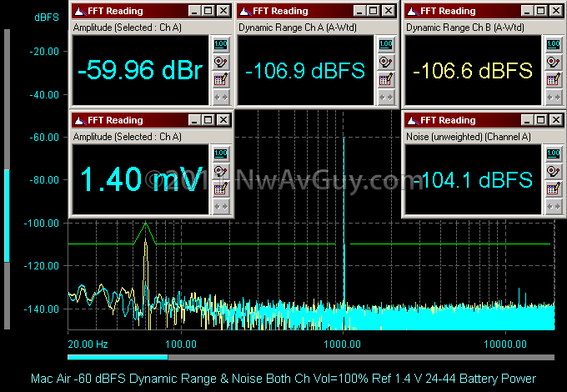The image size is (567, 392).
Task: Click the left-right arrows icon in Dynamic Range Ch B window
Action: coord(554,97)
